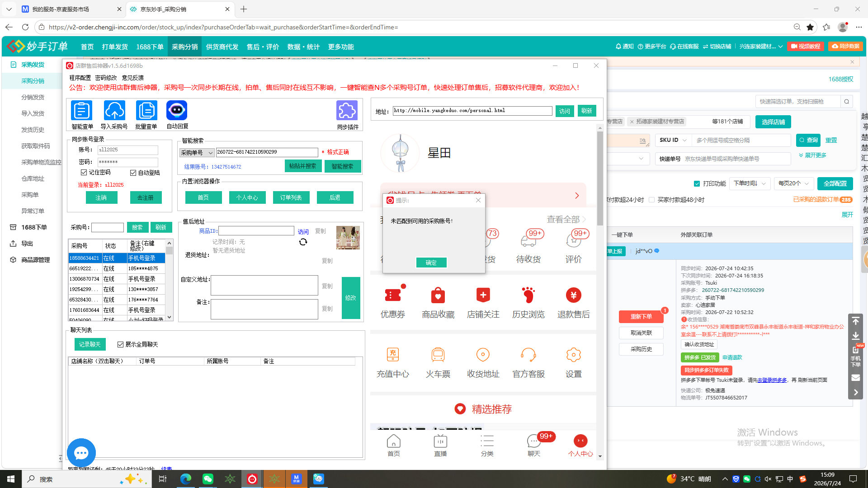The width and height of the screenshot is (868, 488).
Task: Open the 兴连家装建材 store account dropdown
Action: [x=761, y=47]
